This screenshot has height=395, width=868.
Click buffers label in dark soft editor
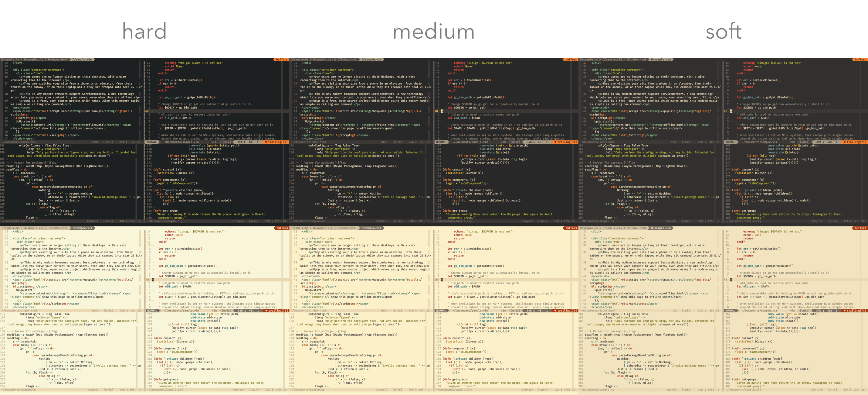860,59
